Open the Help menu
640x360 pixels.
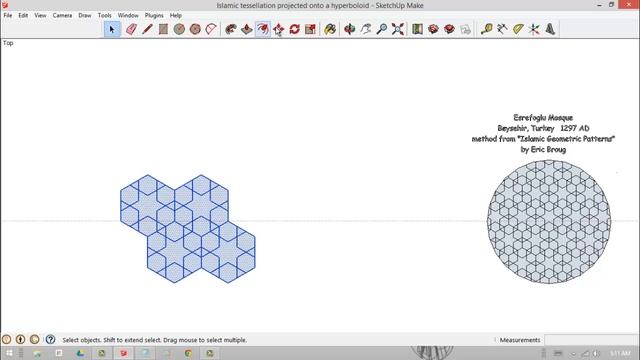176,15
